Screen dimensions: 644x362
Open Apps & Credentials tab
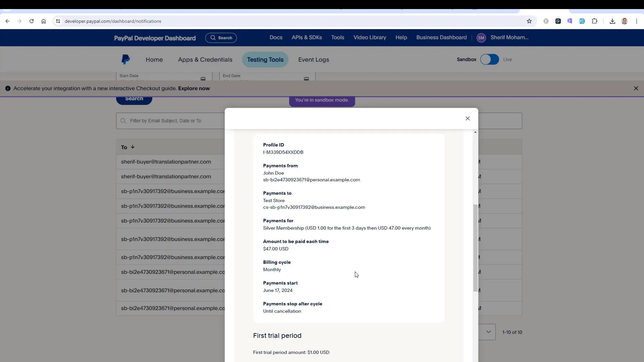(x=205, y=60)
